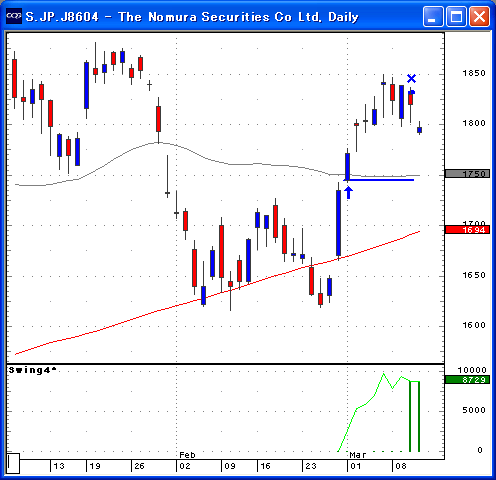Click the 1850 price scale label

tap(474, 73)
